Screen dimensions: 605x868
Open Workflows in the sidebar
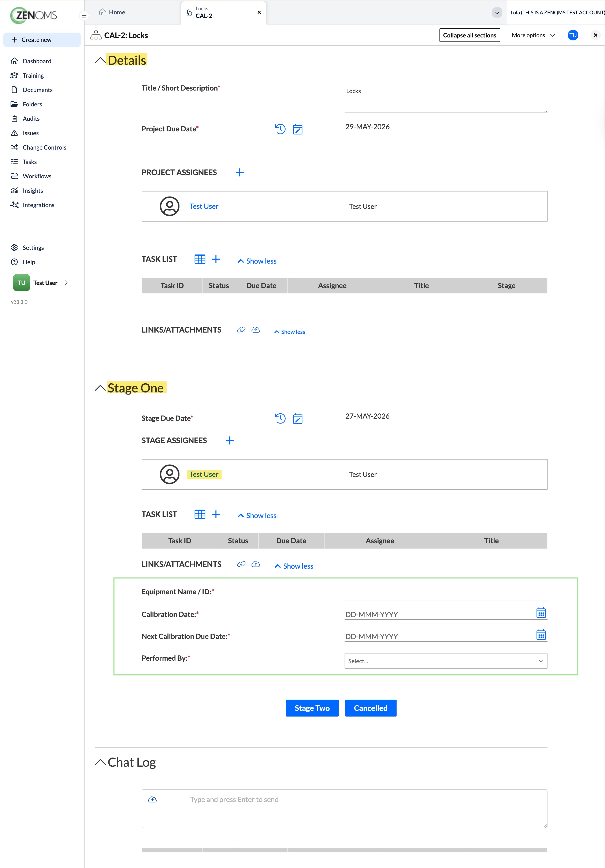pos(37,176)
